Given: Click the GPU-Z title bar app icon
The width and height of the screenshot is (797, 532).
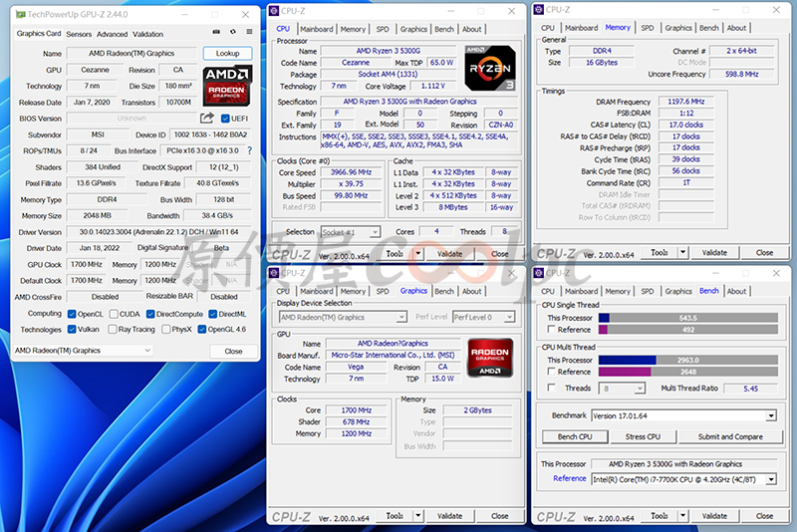Looking at the screenshot, I should [x=21, y=15].
